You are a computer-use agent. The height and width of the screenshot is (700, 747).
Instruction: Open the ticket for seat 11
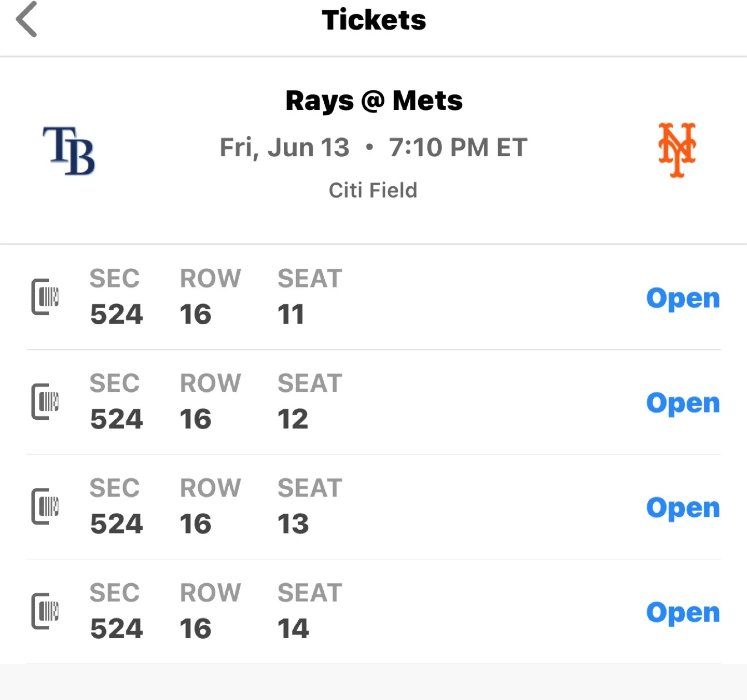coord(683,299)
